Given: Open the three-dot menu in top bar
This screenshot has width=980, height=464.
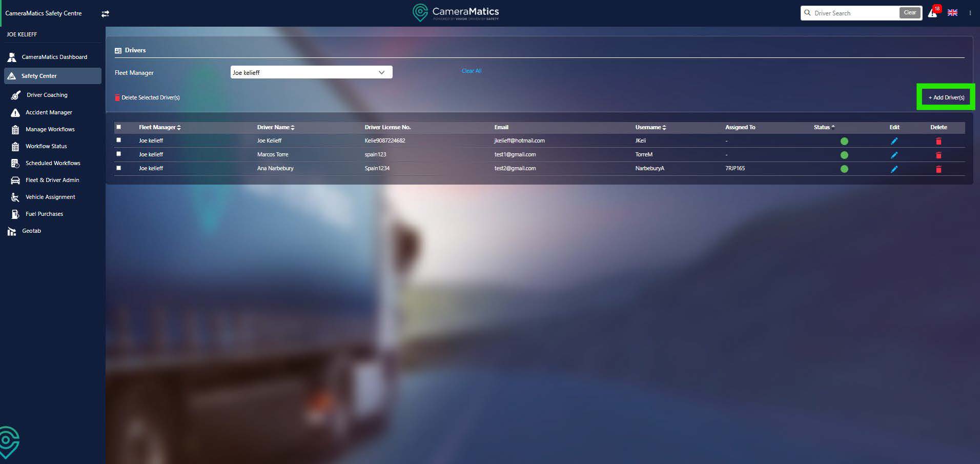Looking at the screenshot, I should pyautogui.click(x=970, y=13).
